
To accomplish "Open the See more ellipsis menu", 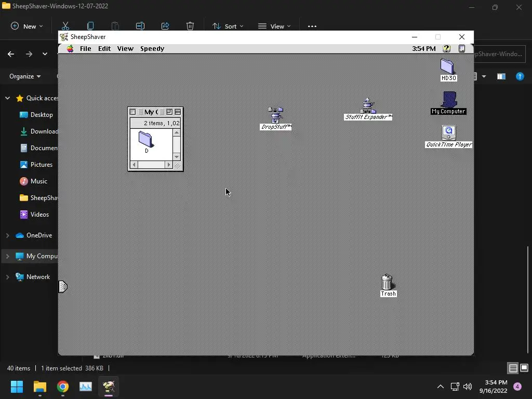I will [x=312, y=26].
